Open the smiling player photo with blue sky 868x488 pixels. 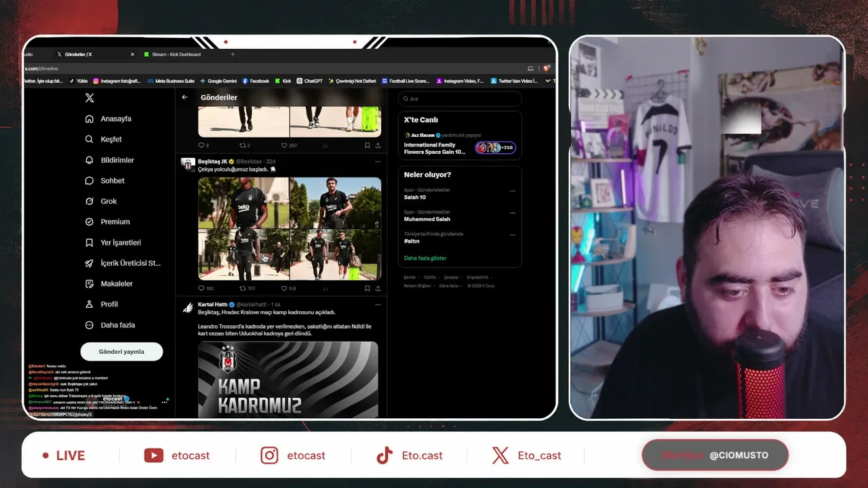click(x=336, y=203)
